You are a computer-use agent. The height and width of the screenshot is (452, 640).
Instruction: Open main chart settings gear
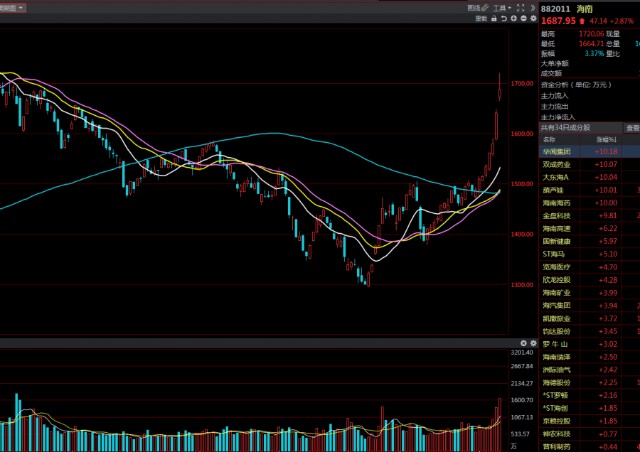(x=532, y=18)
